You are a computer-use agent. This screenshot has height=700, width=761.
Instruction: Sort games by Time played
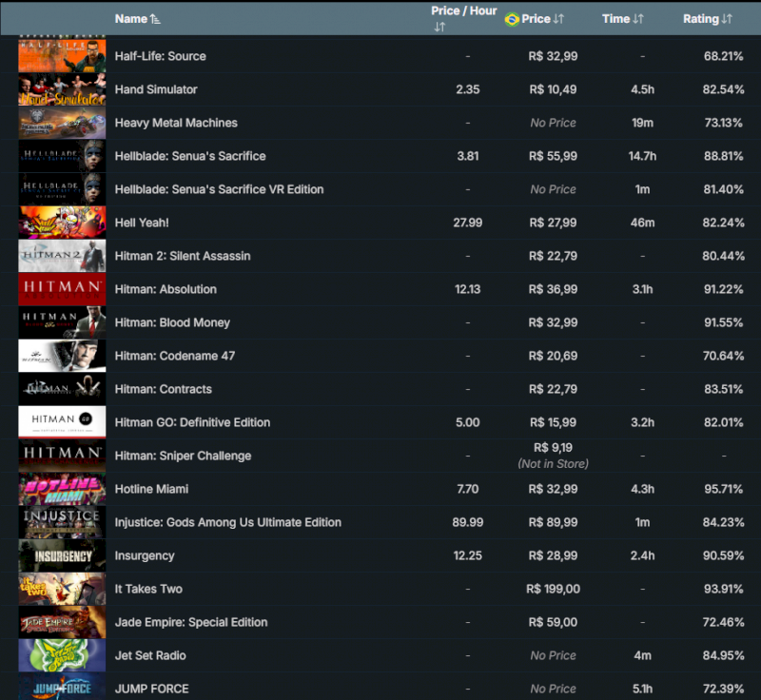[622, 19]
